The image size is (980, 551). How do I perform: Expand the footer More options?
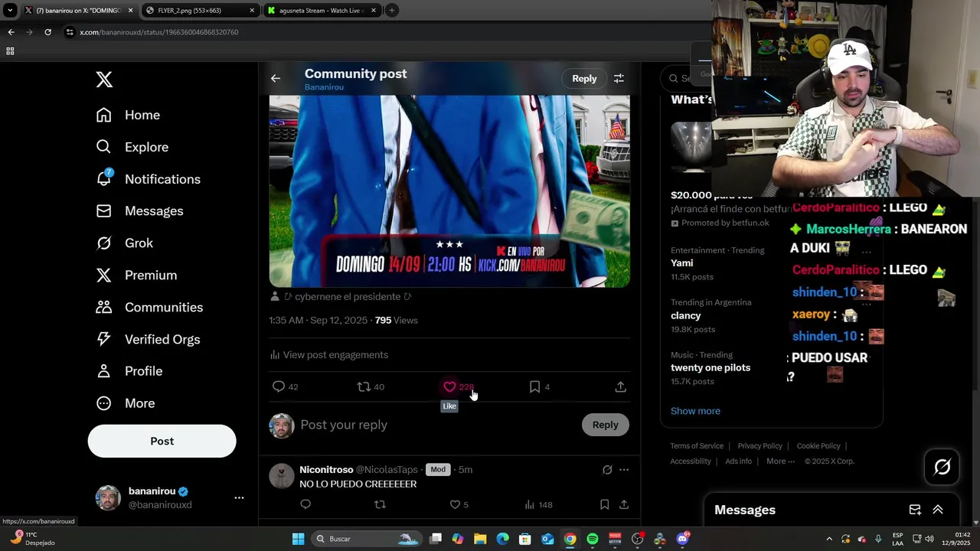click(781, 461)
